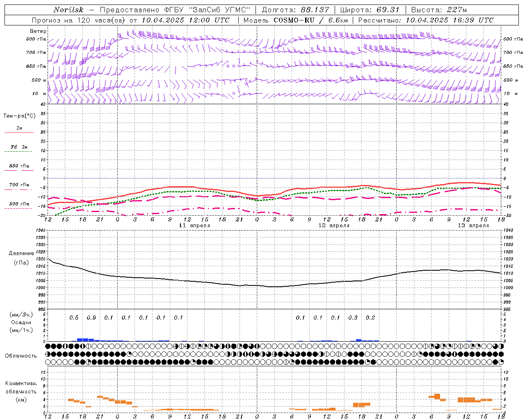Click the "Конвективн." convective cloud label
Viewport: 525px width, 420px height.
click(21, 384)
